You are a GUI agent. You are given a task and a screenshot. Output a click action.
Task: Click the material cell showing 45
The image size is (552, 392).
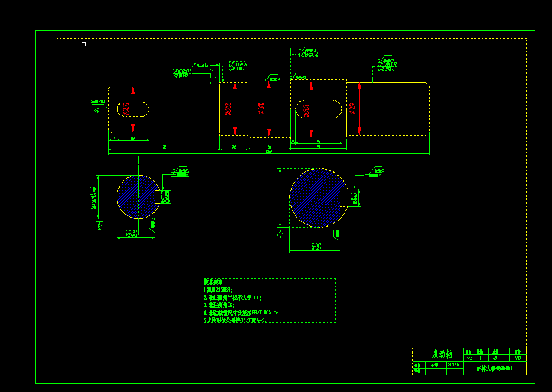pyautogui.click(x=495, y=358)
